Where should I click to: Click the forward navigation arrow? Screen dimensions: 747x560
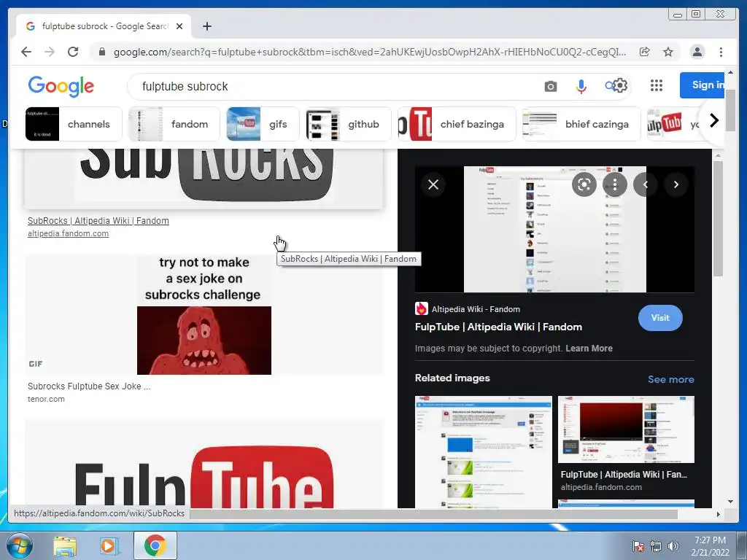[x=50, y=52]
